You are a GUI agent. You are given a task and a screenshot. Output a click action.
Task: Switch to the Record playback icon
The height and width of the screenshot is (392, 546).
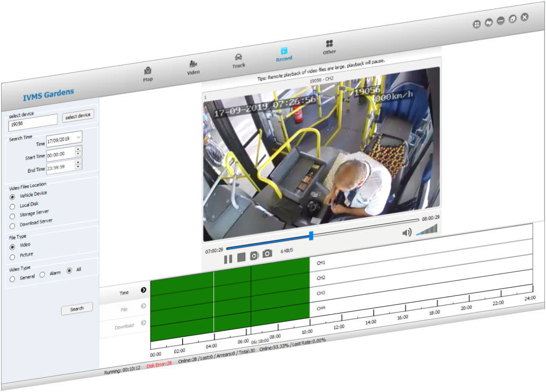click(x=284, y=51)
